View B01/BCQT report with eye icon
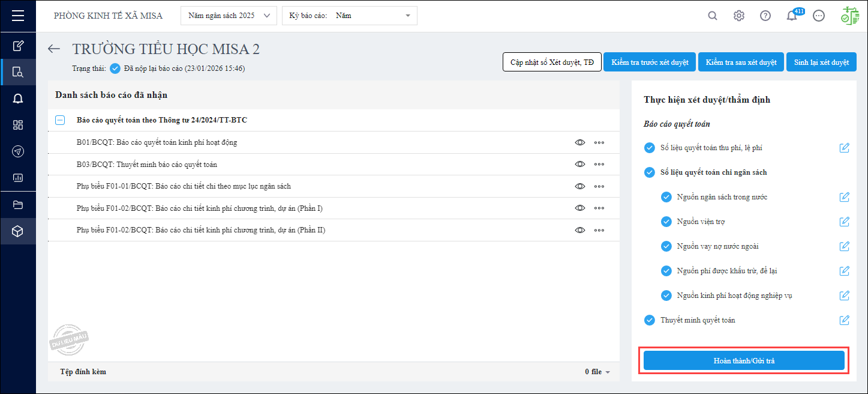The image size is (868, 394). click(579, 142)
